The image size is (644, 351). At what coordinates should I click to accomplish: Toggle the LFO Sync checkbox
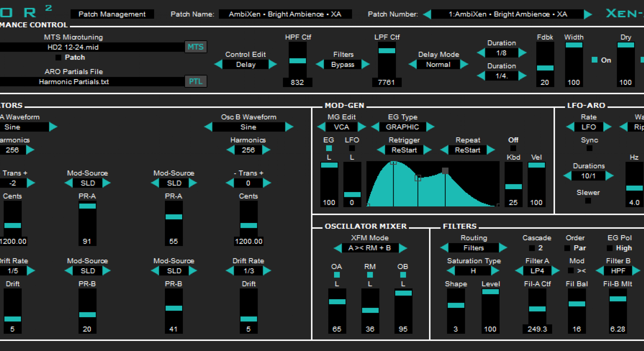(589, 149)
